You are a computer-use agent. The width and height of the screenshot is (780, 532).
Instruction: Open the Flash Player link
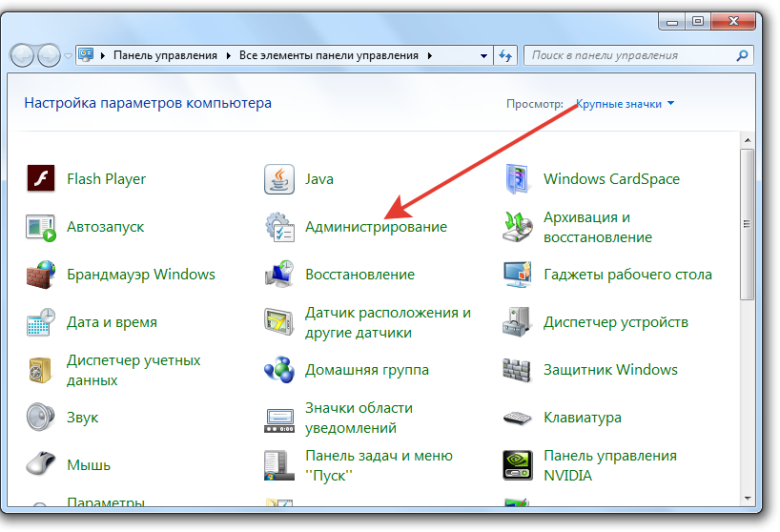pyautogui.click(x=107, y=179)
